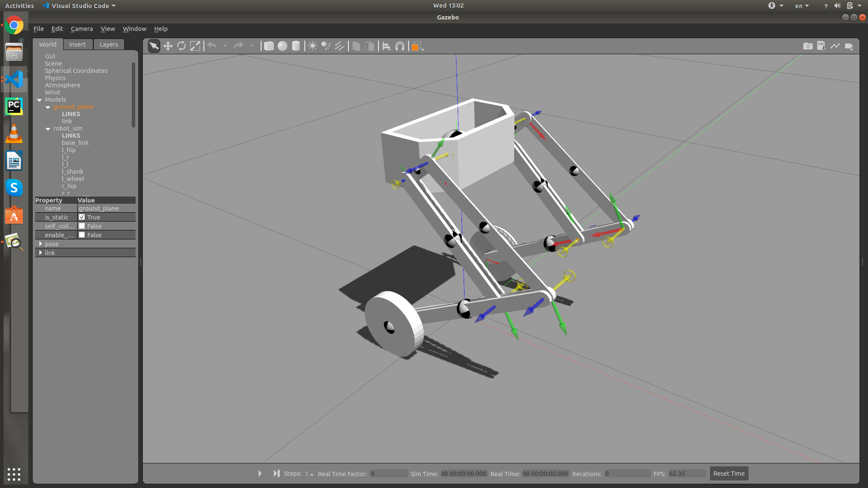Select the translate mode tool
Screen dimensions: 868x488
coord(168,46)
